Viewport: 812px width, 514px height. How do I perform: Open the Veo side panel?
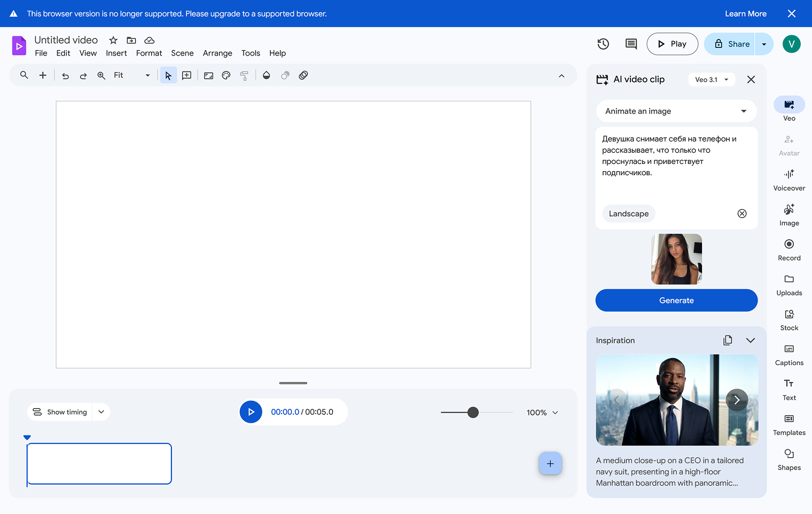click(789, 109)
